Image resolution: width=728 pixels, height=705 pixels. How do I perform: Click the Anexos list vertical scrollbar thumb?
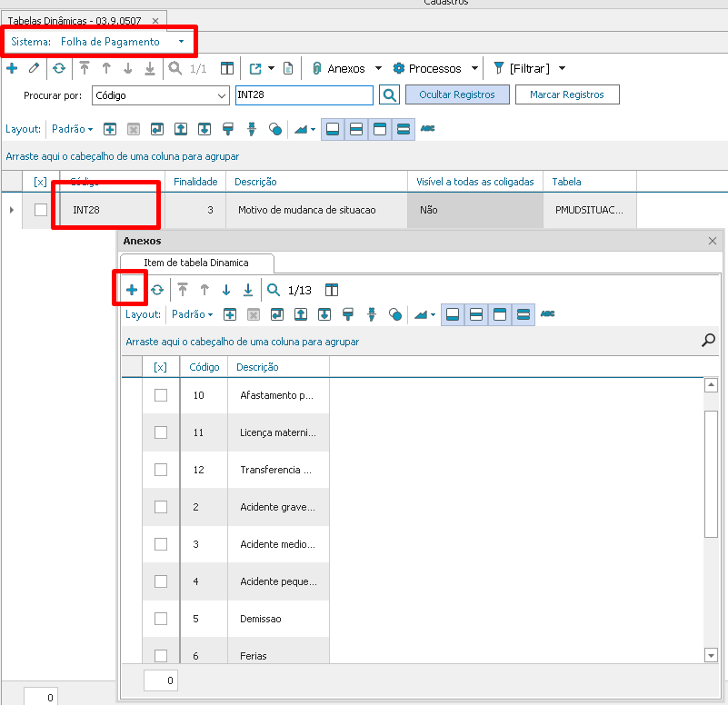(711, 473)
